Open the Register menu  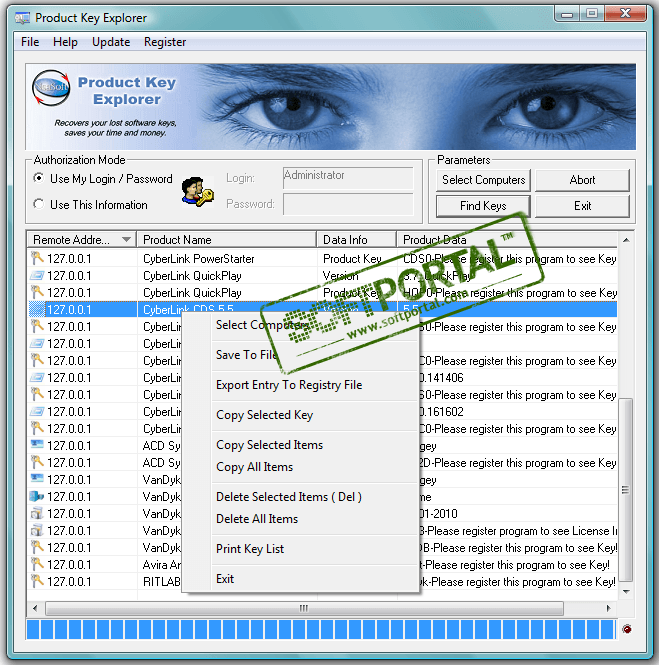point(165,42)
